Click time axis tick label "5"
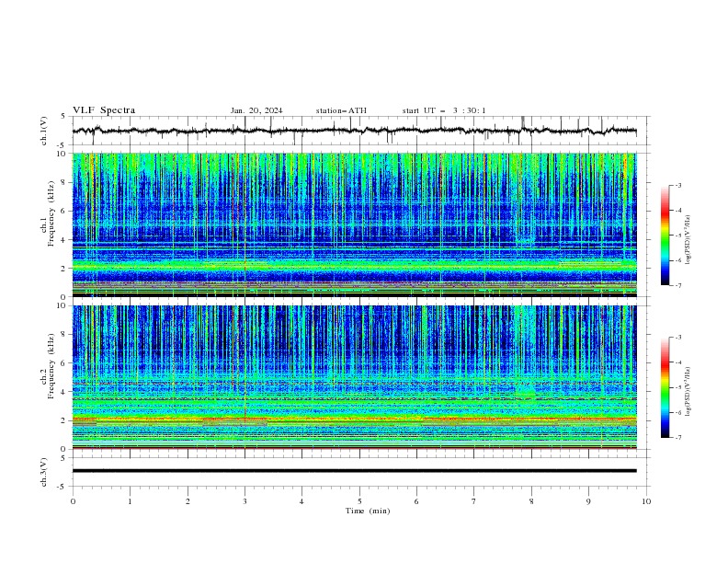 click(359, 501)
